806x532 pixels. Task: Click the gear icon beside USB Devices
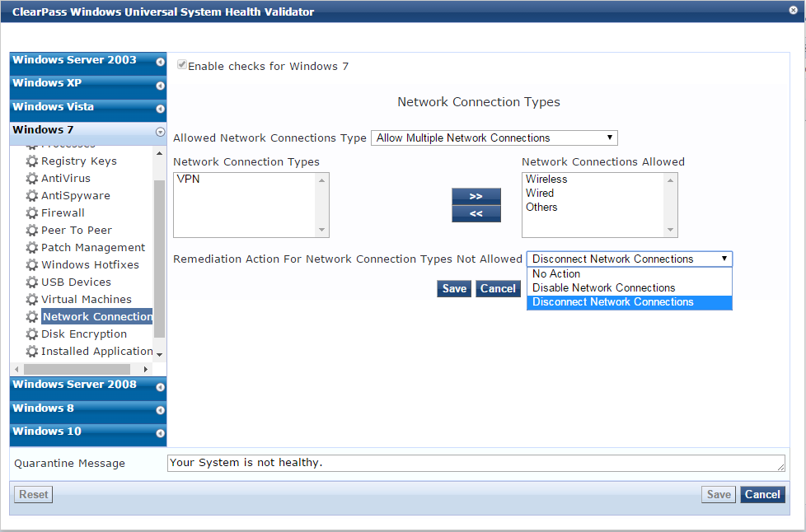tap(32, 282)
